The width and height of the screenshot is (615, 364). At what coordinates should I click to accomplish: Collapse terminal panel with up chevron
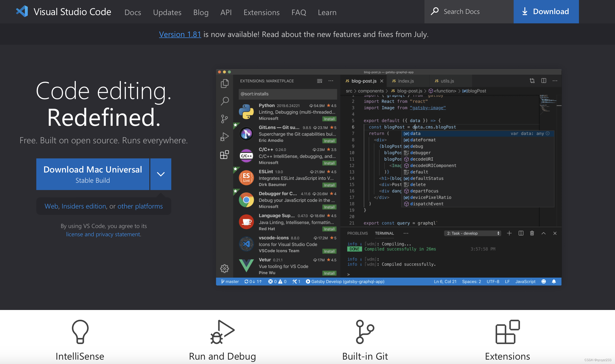point(543,233)
